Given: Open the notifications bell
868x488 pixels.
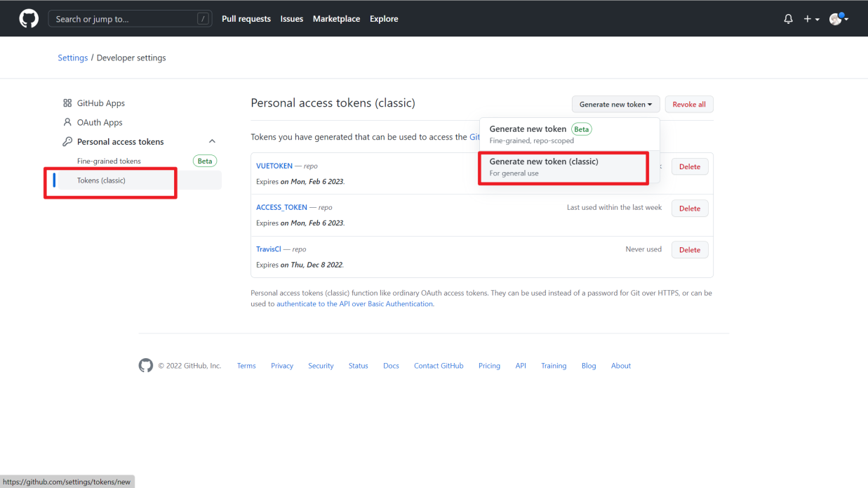Looking at the screenshot, I should pyautogui.click(x=788, y=19).
